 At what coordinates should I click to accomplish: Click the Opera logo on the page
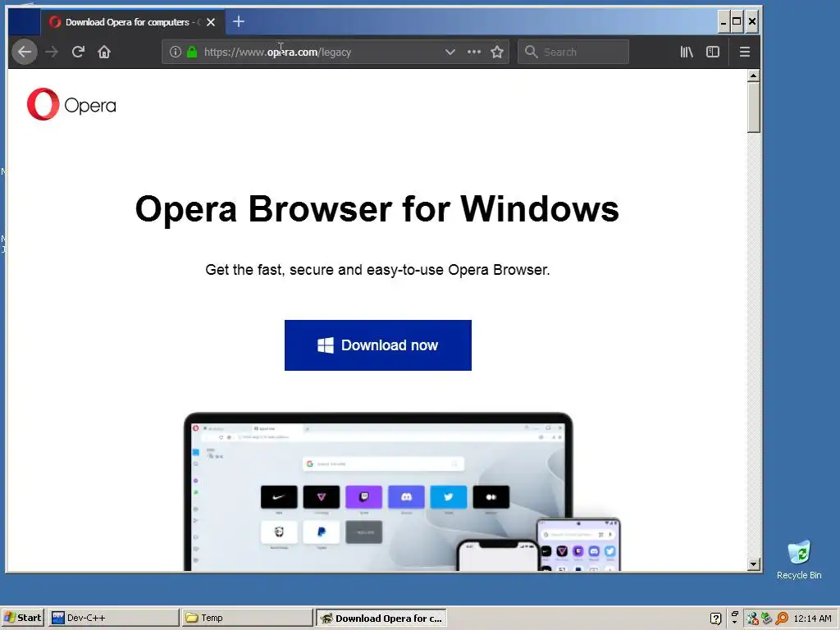point(71,104)
